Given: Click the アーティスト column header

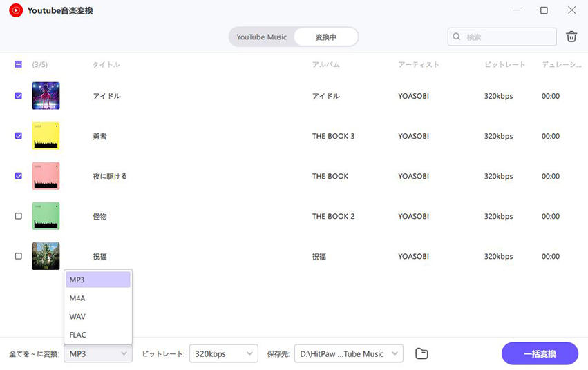Looking at the screenshot, I should pos(419,64).
